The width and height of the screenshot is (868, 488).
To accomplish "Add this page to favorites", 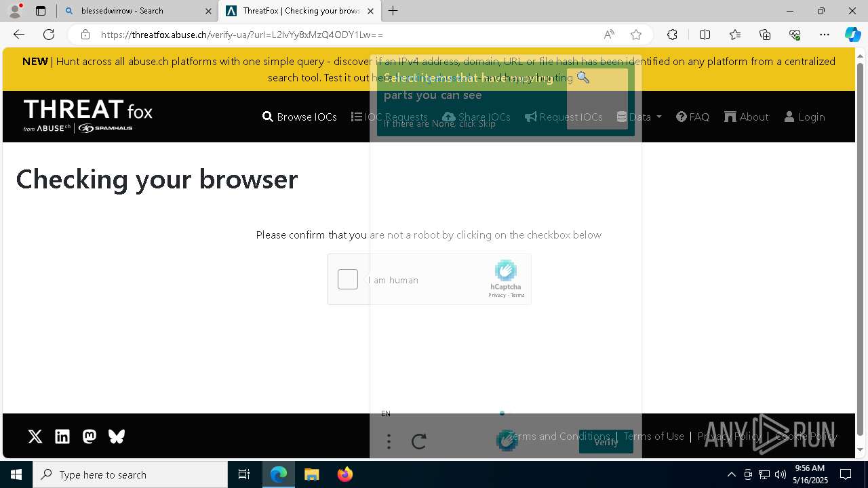I will (x=636, y=35).
